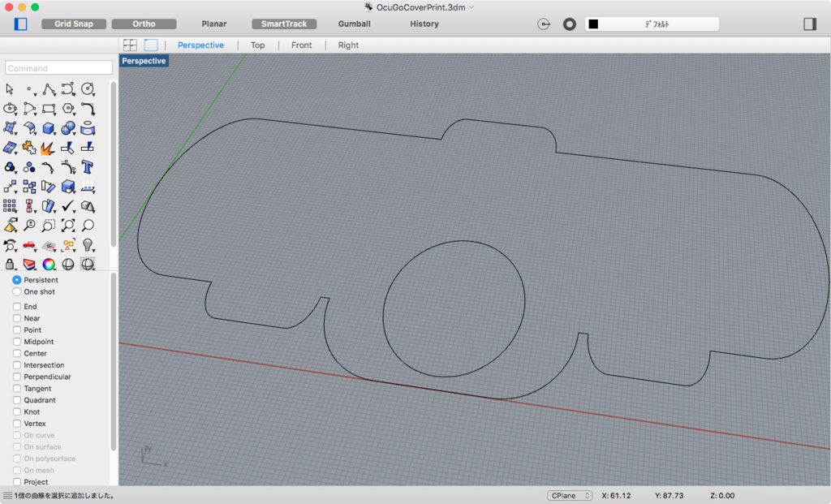Click the four-pane viewport layout icon
The image size is (831, 504).
(x=129, y=45)
